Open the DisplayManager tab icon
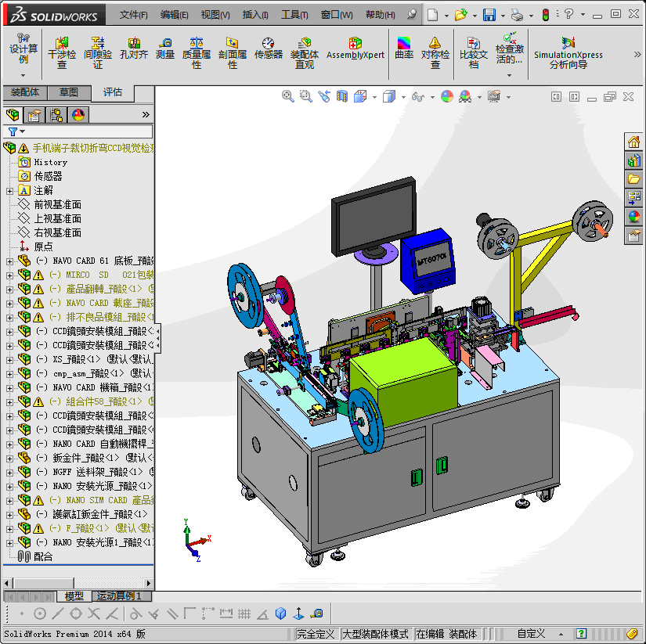 point(78,115)
